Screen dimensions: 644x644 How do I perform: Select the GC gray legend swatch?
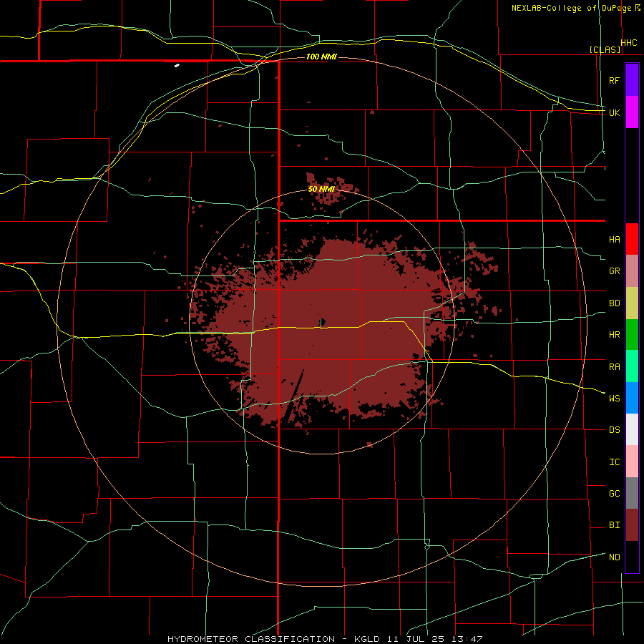pyautogui.click(x=632, y=493)
